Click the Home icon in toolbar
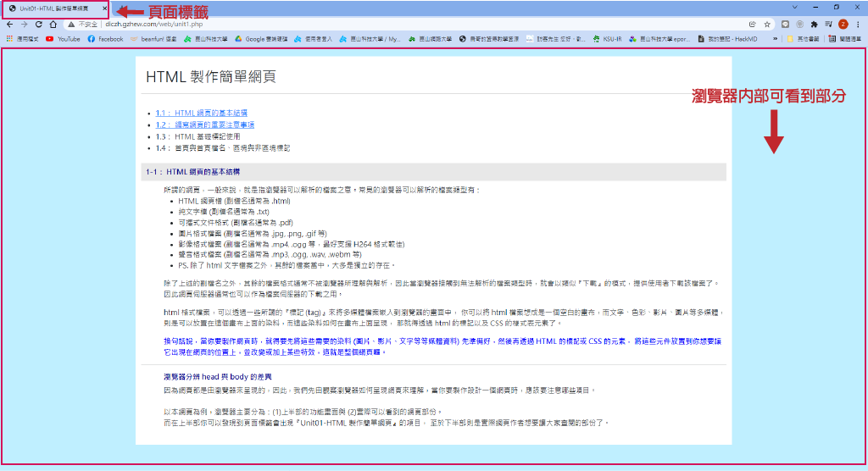Viewport: 868px width, 471px height. pos(53,25)
